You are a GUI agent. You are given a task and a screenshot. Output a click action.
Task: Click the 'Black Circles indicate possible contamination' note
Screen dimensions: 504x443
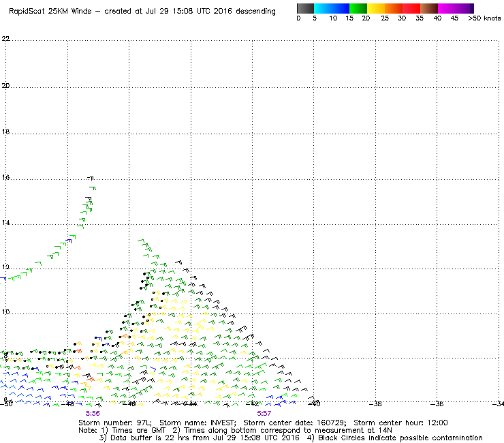400,438
